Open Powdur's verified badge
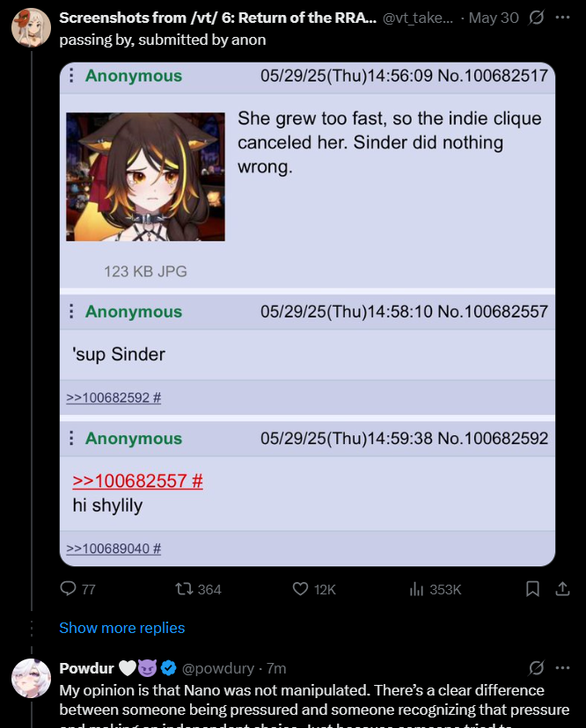 169,668
